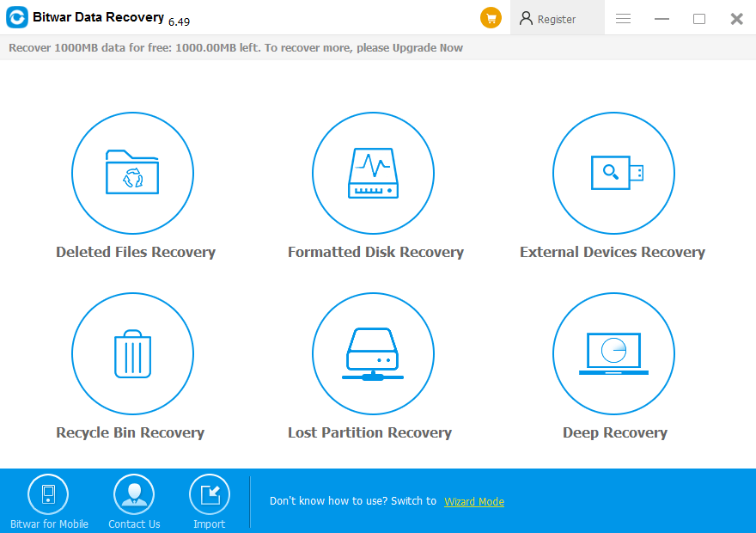Viewport: 756px width, 533px height.
Task: Open the Contact Us person icon
Action: [x=134, y=494]
